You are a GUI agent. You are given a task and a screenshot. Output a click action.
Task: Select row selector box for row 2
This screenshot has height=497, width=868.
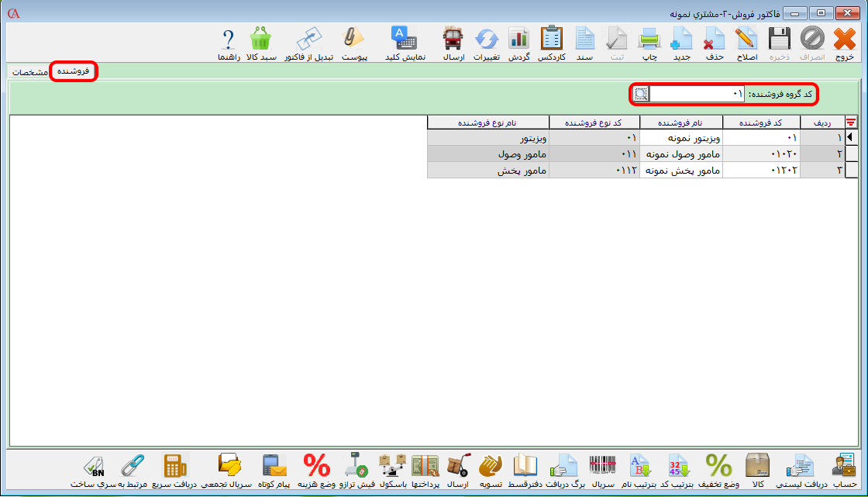[x=852, y=154]
